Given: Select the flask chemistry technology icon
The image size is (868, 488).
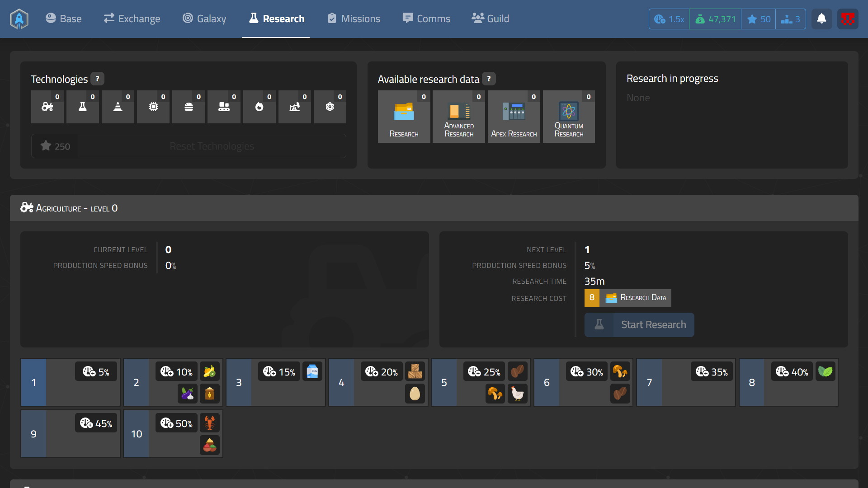Looking at the screenshot, I should (83, 107).
